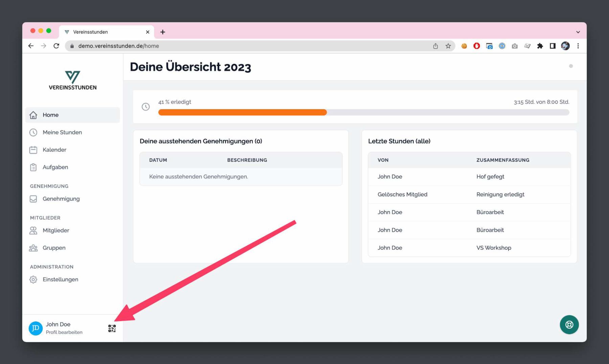Close the Vereinsstunden tab

(148, 32)
